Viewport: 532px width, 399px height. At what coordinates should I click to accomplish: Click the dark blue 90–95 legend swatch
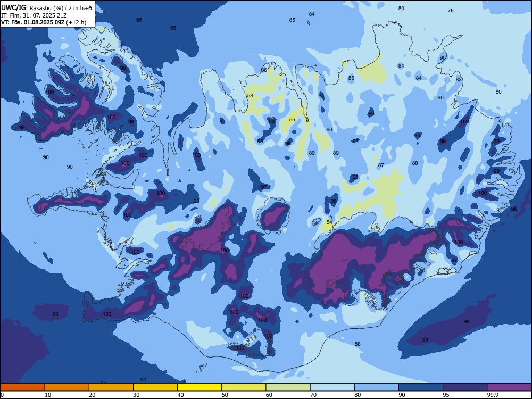click(x=421, y=387)
